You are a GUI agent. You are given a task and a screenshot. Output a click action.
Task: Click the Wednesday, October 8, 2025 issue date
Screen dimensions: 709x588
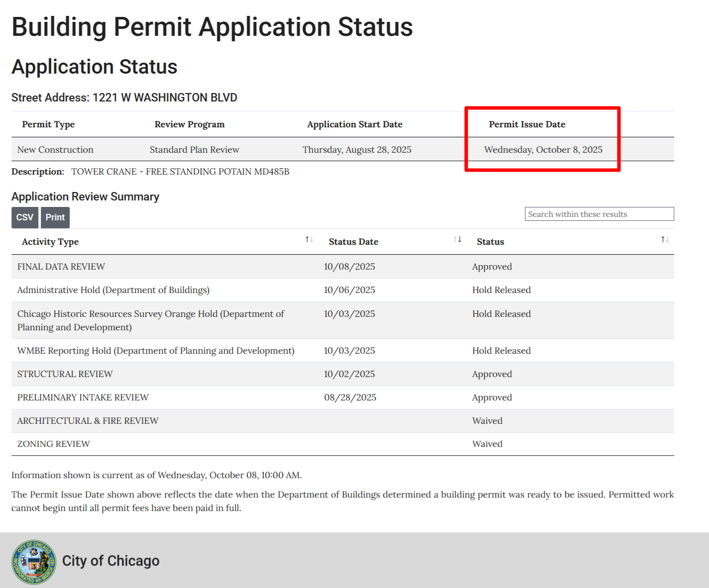click(x=543, y=150)
